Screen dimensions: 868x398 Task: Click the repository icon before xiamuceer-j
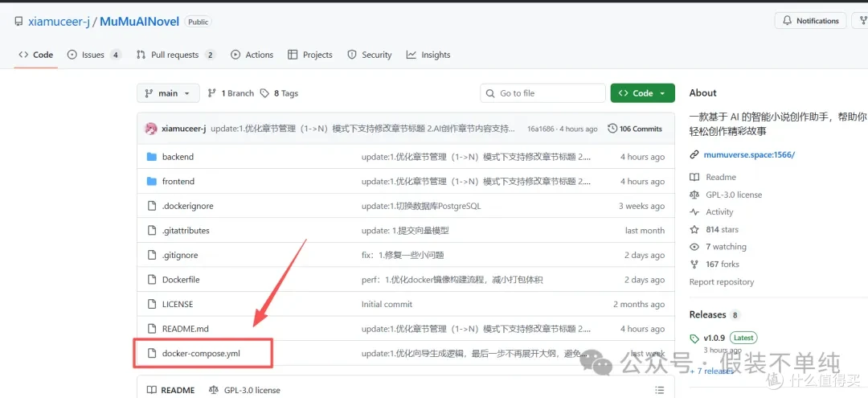[18, 22]
